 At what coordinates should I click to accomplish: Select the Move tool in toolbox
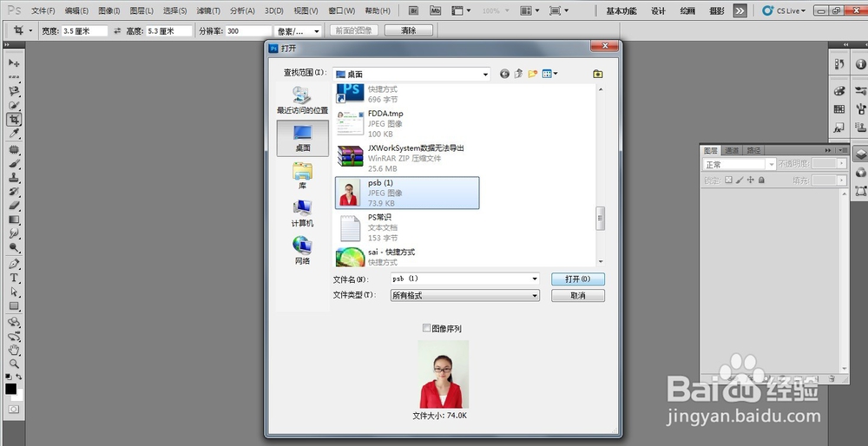(x=14, y=63)
